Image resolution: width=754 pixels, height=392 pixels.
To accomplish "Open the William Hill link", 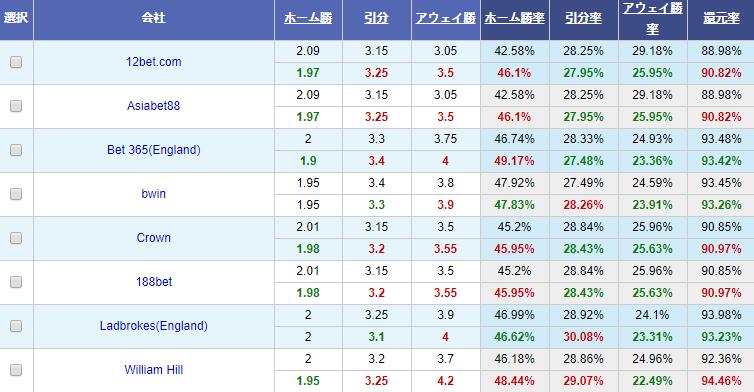I will [x=154, y=370].
